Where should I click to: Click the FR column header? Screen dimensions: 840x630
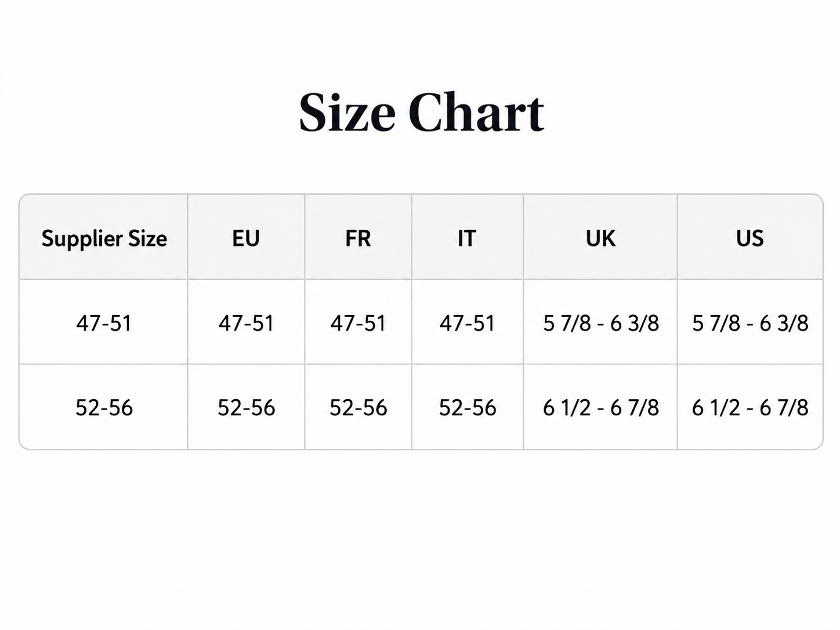coord(358,237)
